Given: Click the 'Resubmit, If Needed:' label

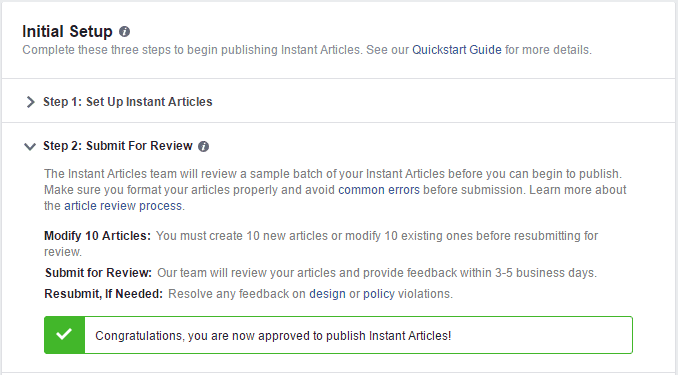Looking at the screenshot, I should coord(103,294).
